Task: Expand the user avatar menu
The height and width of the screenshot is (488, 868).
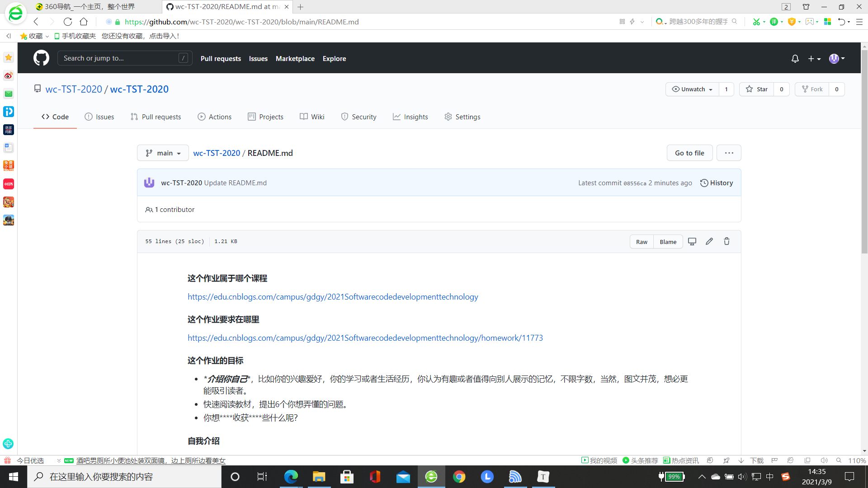Action: click(x=836, y=59)
